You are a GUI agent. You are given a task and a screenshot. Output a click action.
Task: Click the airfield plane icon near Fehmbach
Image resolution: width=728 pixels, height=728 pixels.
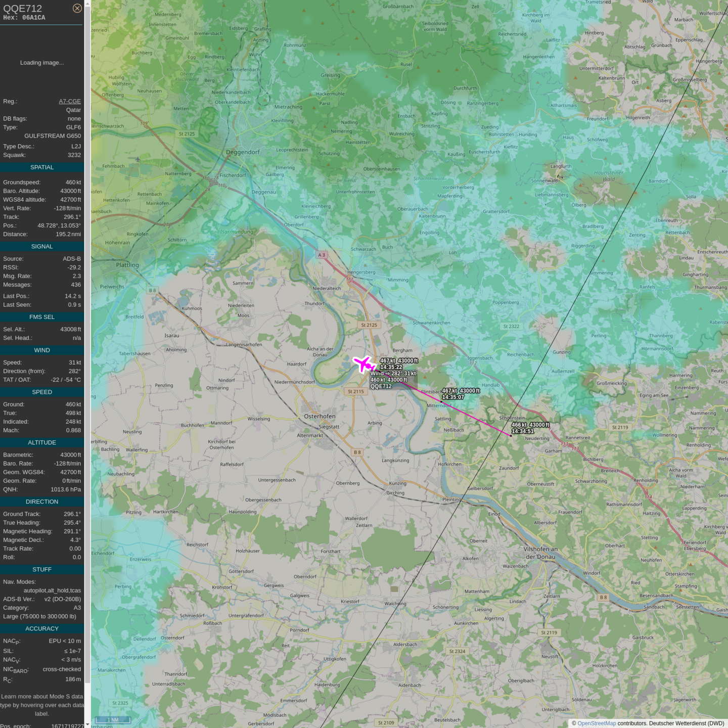138,159
